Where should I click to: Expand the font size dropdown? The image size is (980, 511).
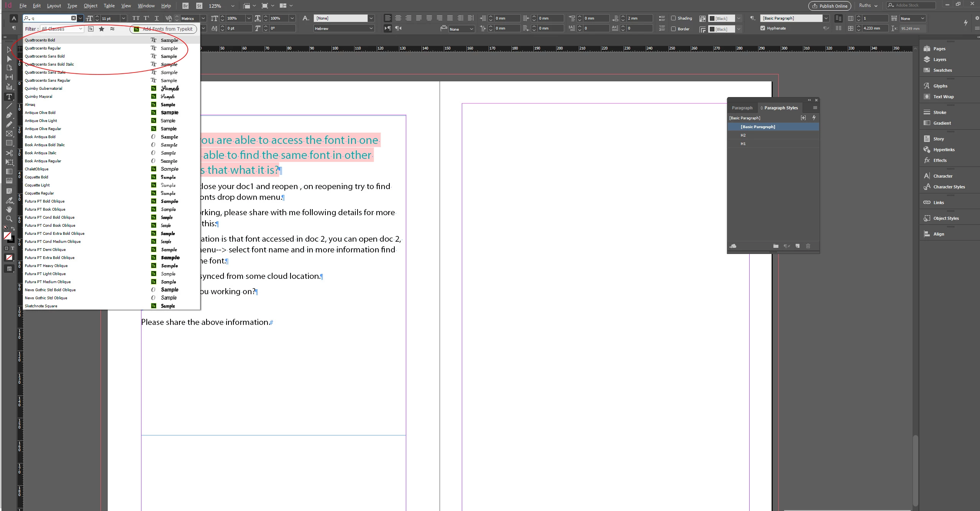tap(123, 18)
